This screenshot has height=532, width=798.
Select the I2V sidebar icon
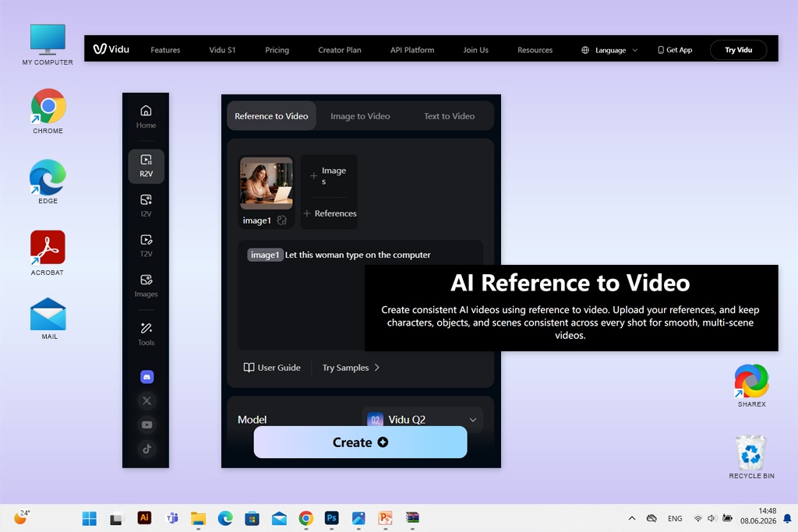(146, 206)
